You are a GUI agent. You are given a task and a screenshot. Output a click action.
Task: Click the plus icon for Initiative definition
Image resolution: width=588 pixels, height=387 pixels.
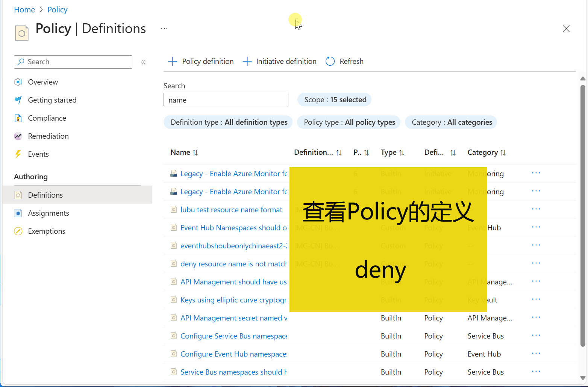pyautogui.click(x=247, y=61)
